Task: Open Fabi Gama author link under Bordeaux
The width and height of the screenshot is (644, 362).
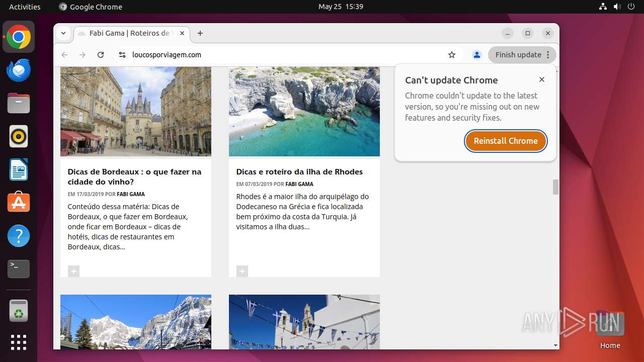Action: [x=131, y=194]
